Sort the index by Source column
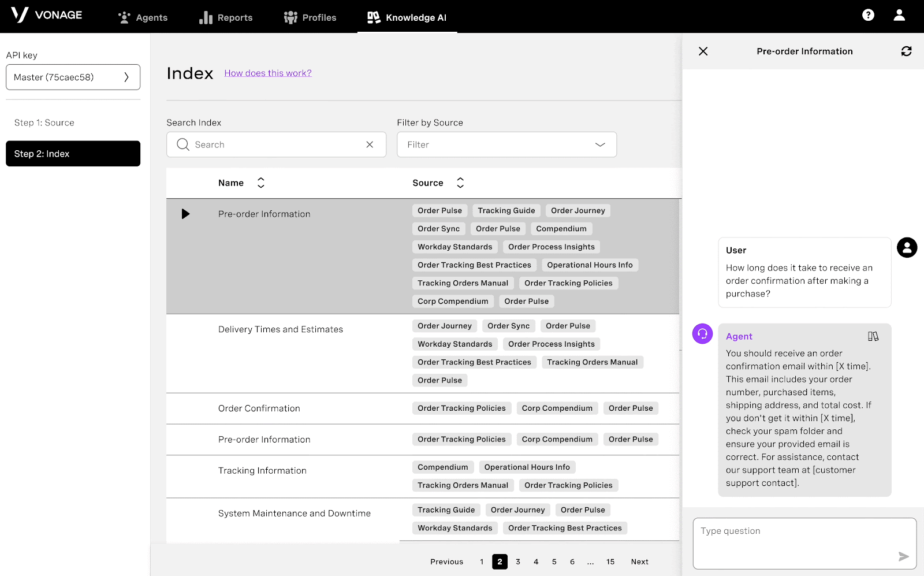Viewport: 924px width, 576px height. (x=460, y=183)
